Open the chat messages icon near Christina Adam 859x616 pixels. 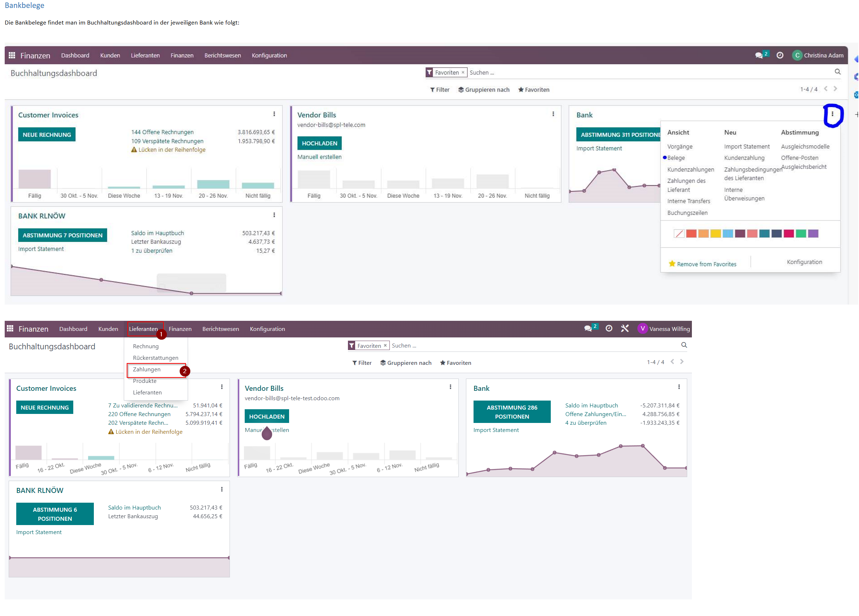click(759, 55)
